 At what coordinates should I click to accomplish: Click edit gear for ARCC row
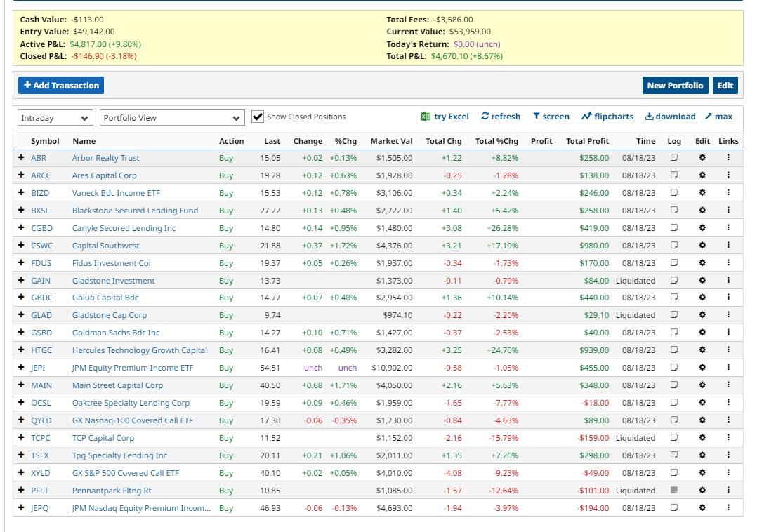coord(702,175)
